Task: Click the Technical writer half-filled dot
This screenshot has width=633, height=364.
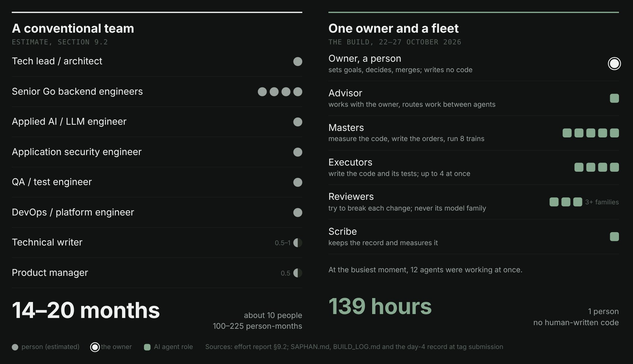Action: tap(297, 243)
